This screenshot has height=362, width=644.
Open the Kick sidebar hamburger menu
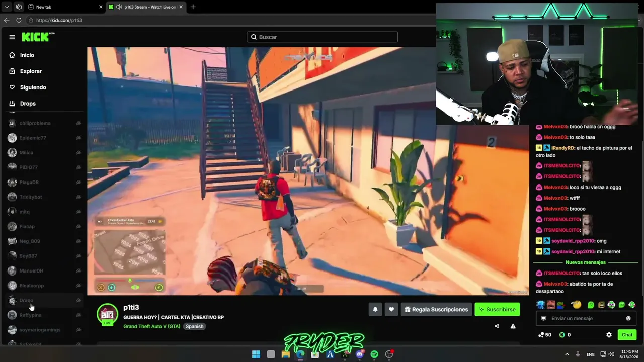point(12,37)
